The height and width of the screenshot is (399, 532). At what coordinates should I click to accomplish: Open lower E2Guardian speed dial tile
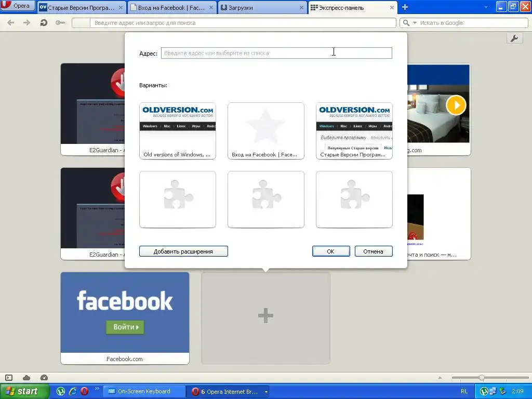pyautogui.click(x=92, y=214)
